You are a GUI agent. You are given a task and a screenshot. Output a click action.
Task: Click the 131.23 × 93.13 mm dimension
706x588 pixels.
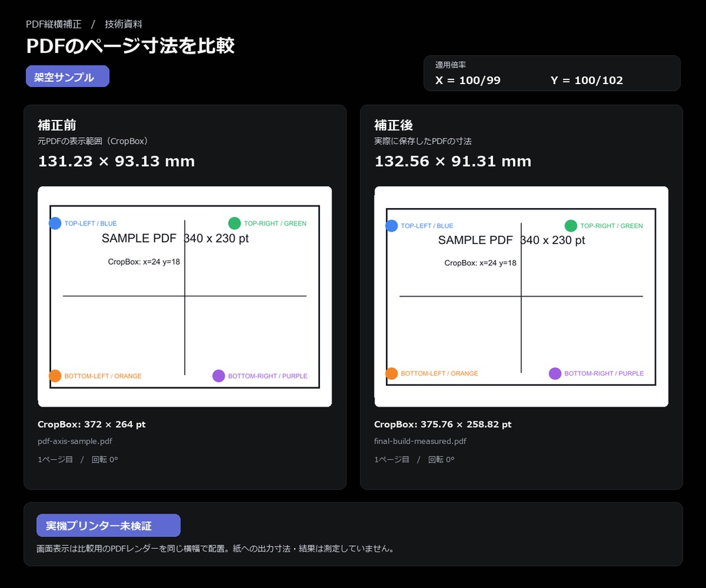pyautogui.click(x=116, y=161)
